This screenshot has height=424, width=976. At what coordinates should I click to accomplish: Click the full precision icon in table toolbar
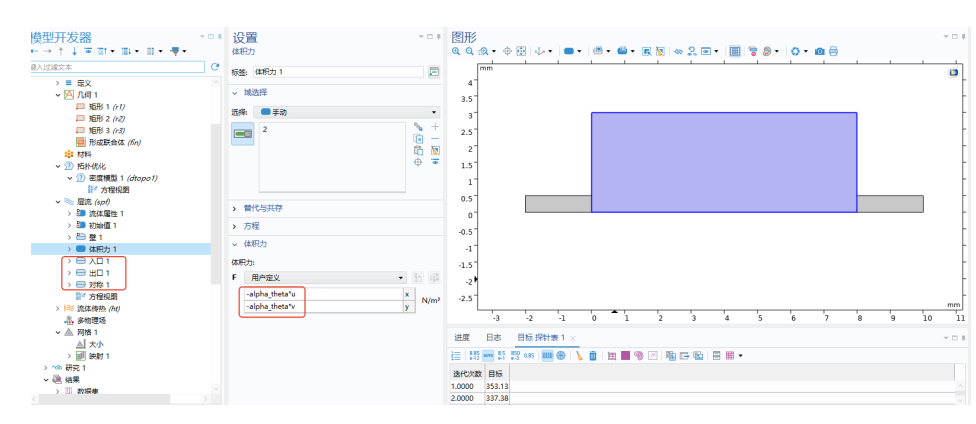(x=474, y=356)
